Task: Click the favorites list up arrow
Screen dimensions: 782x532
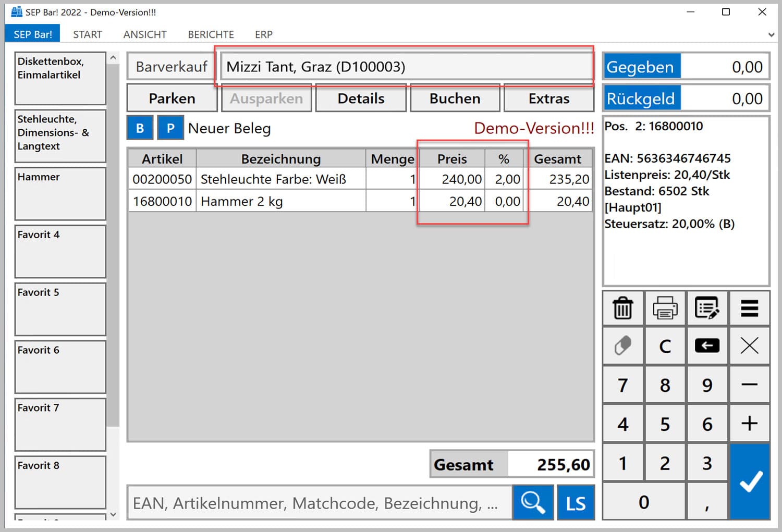Action: (113, 58)
